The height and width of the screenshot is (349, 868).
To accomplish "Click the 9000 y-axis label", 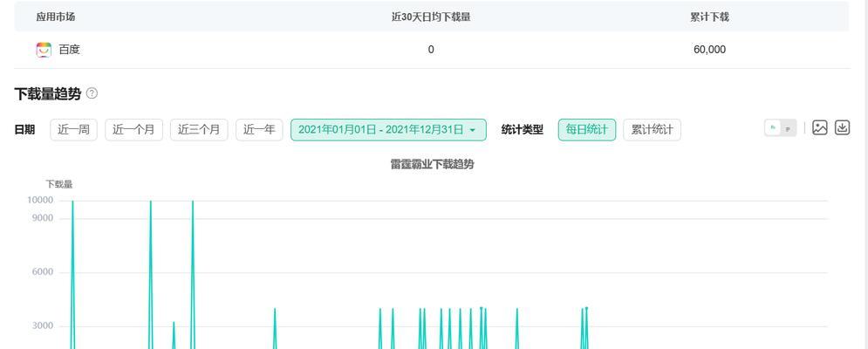I will pyautogui.click(x=43, y=218).
